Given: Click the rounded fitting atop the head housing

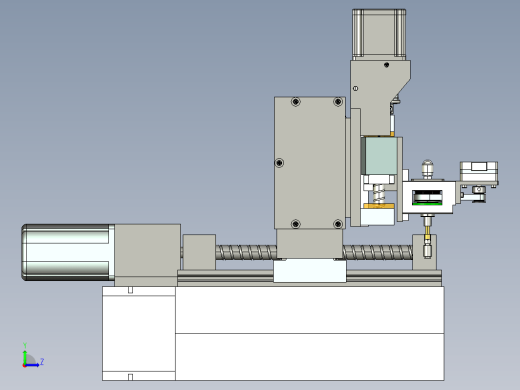Looking at the screenshot, I should click(427, 170).
